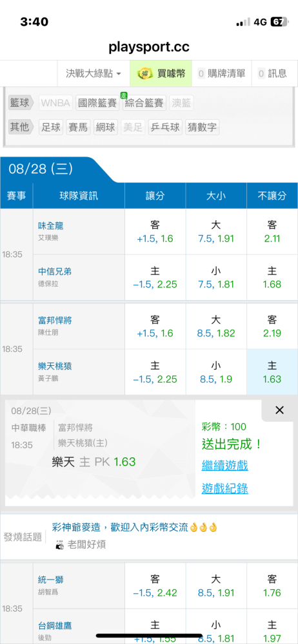Click the message icon beside 老闆好煩
The width and height of the screenshot is (298, 644).
click(x=60, y=545)
